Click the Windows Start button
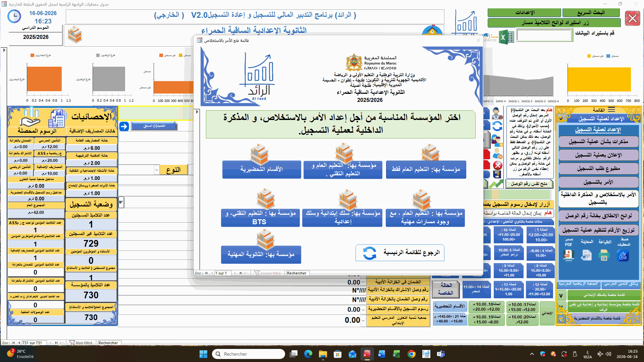Screen dimensions: 644x362 (x=203, y=354)
